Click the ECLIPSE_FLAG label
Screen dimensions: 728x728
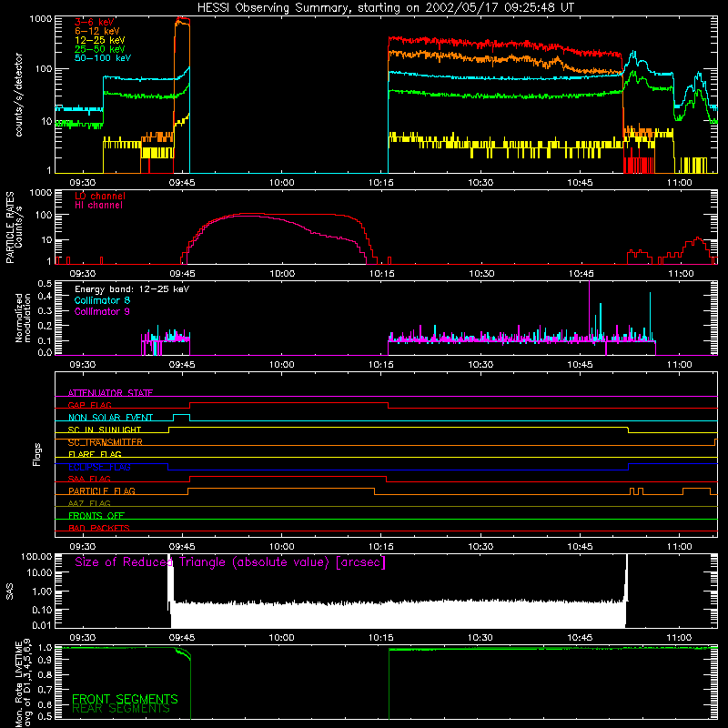pyautogui.click(x=99, y=467)
